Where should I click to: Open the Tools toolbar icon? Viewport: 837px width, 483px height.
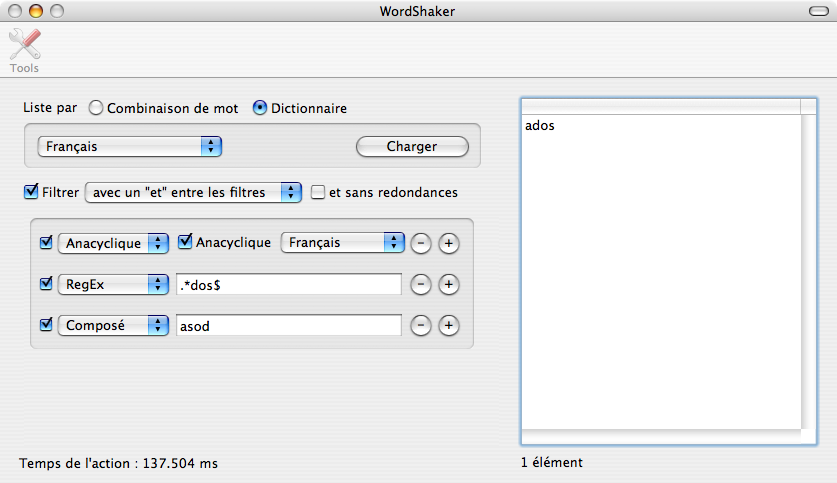(x=25, y=50)
